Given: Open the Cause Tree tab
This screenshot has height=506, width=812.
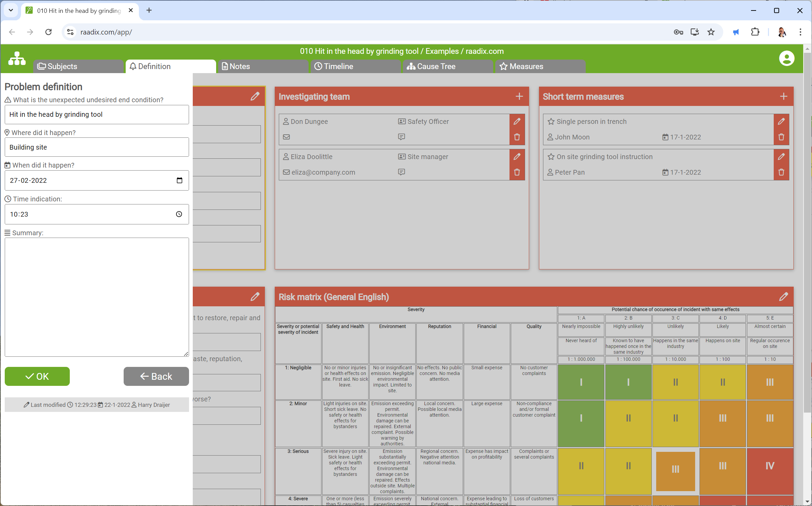Looking at the screenshot, I should click(x=448, y=66).
